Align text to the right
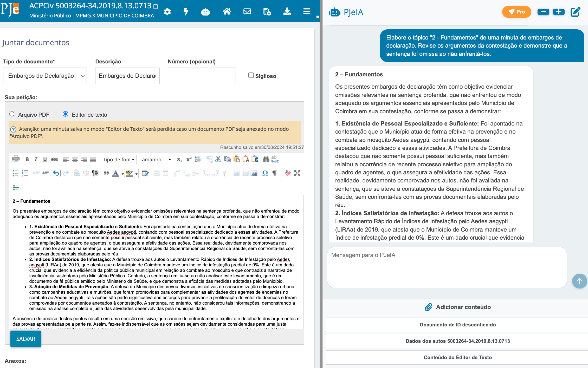The image size is (588, 368). (x=84, y=159)
